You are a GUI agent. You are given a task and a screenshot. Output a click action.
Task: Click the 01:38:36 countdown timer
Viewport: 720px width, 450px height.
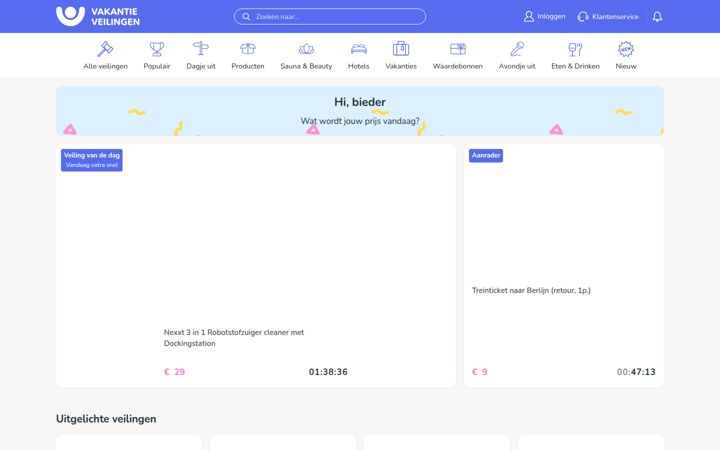(328, 372)
